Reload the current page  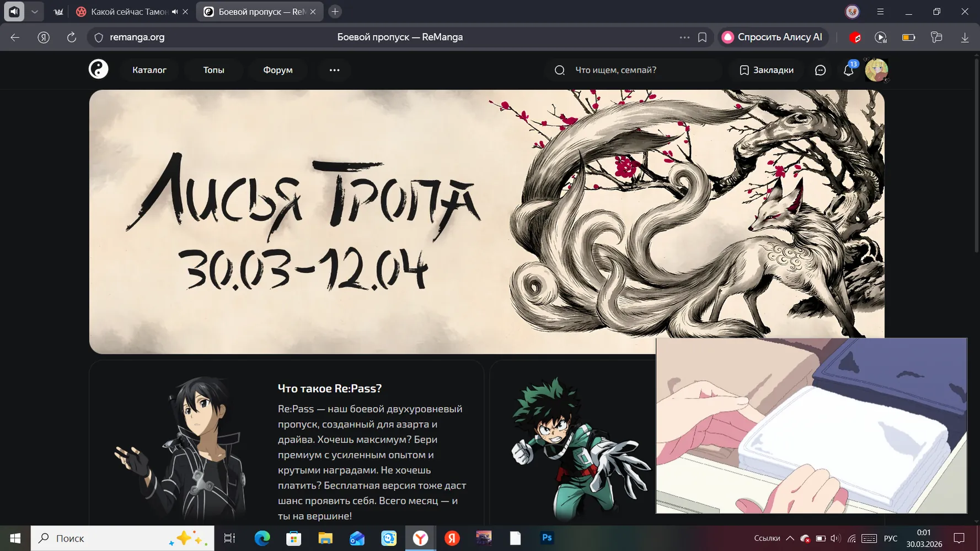72,37
